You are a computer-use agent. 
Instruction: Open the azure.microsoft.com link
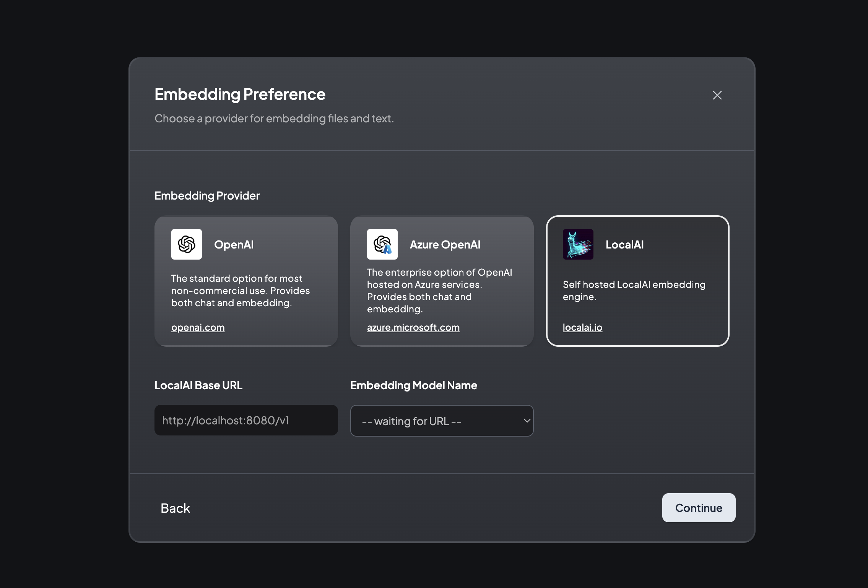[413, 328]
